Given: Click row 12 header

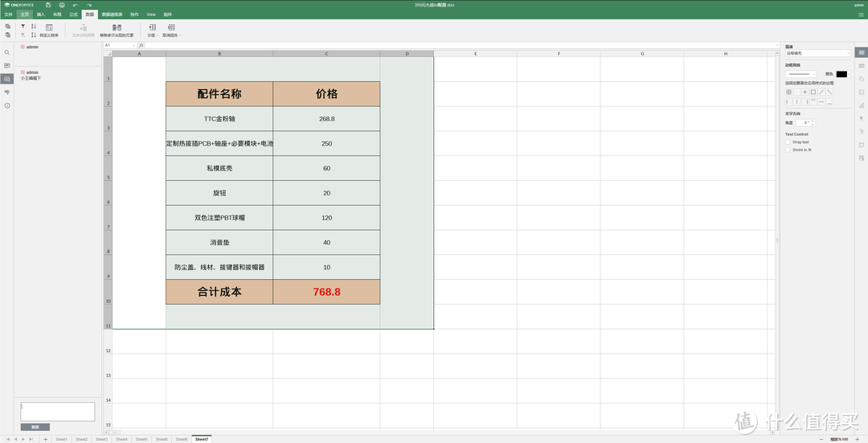Looking at the screenshot, I should pyautogui.click(x=108, y=342).
